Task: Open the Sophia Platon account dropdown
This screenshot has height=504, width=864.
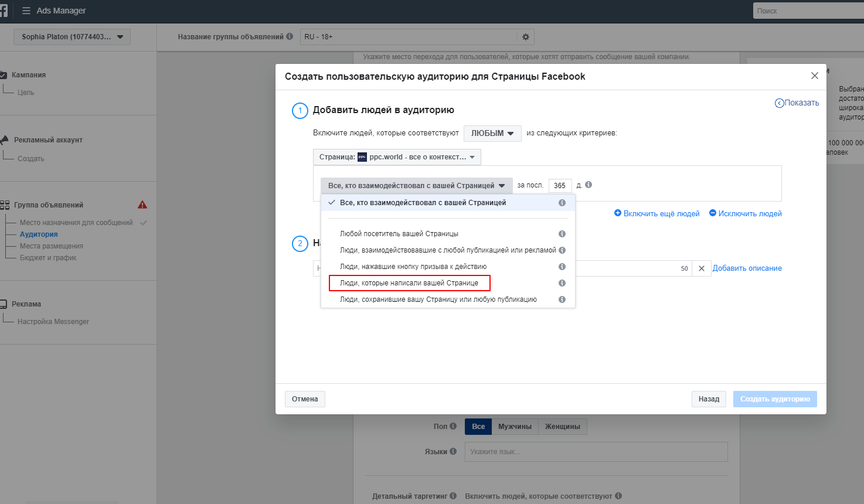Action: [x=72, y=37]
